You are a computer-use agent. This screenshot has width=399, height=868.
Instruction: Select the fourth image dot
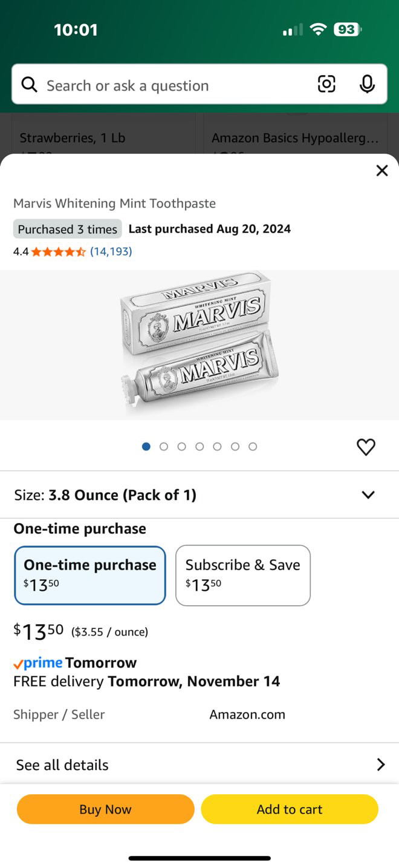pos(199,447)
